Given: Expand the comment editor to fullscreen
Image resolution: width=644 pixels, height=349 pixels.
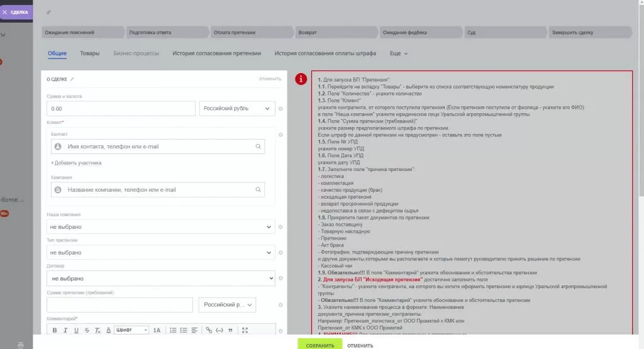Looking at the screenshot, I should click(x=245, y=330).
